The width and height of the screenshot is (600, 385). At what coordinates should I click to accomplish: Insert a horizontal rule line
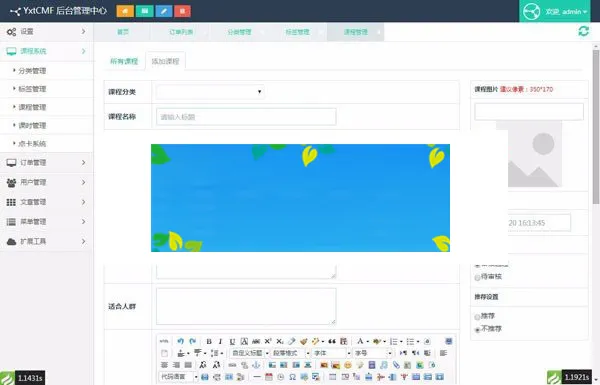tap(257, 377)
